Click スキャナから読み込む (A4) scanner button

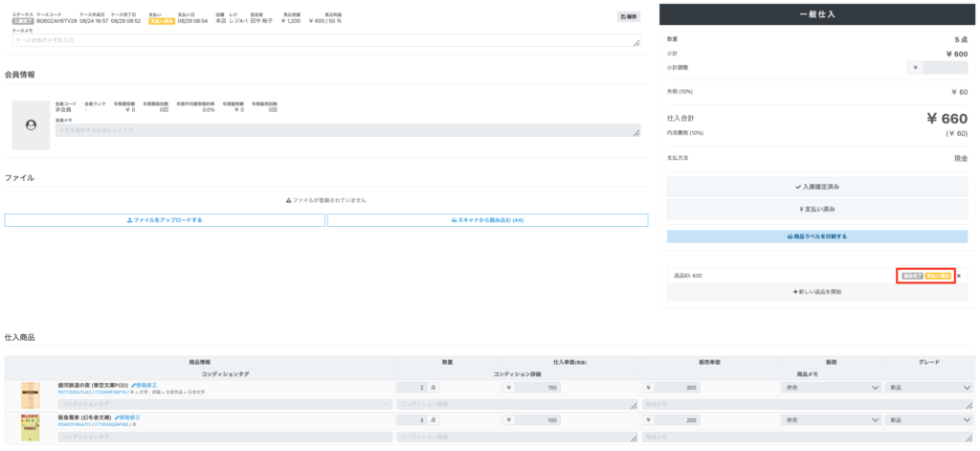click(487, 220)
